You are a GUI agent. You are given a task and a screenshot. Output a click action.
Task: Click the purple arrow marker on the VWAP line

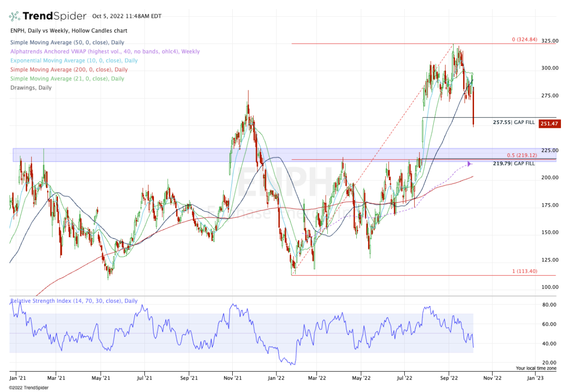(x=468, y=164)
